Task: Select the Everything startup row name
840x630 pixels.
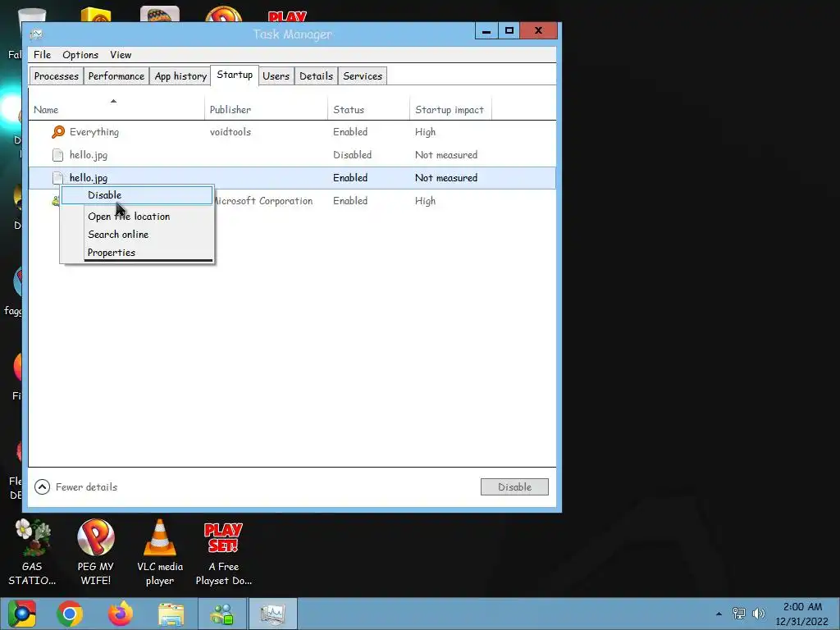Action: [94, 132]
